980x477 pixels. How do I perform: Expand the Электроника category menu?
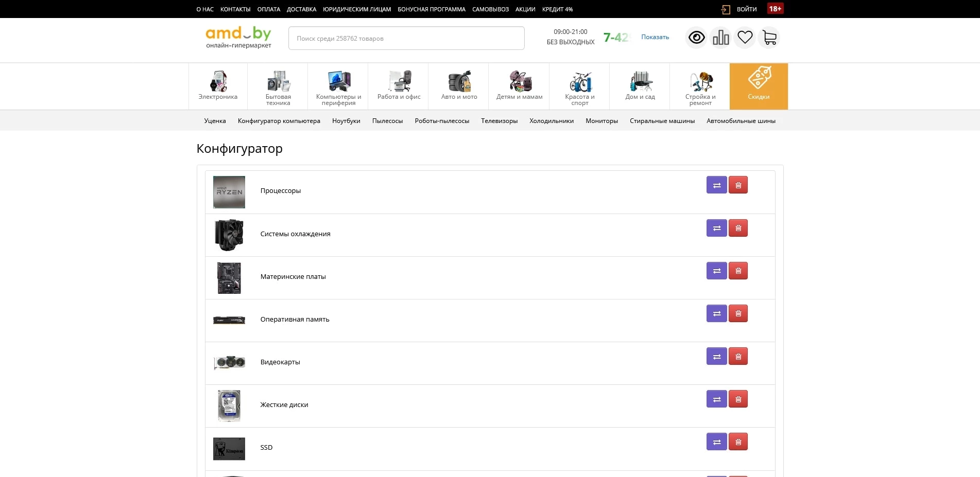tap(218, 86)
